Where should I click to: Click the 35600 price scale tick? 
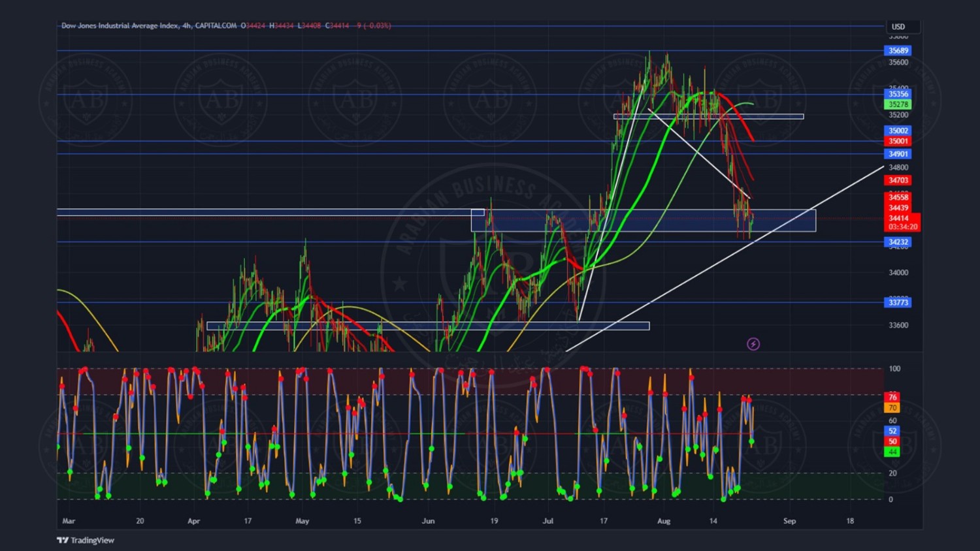pyautogui.click(x=898, y=63)
